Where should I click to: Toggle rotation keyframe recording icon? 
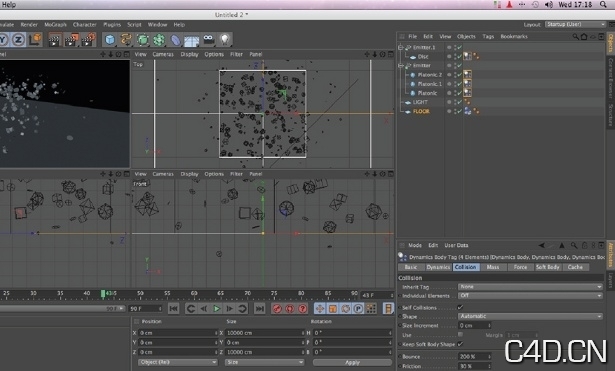[x=346, y=309]
